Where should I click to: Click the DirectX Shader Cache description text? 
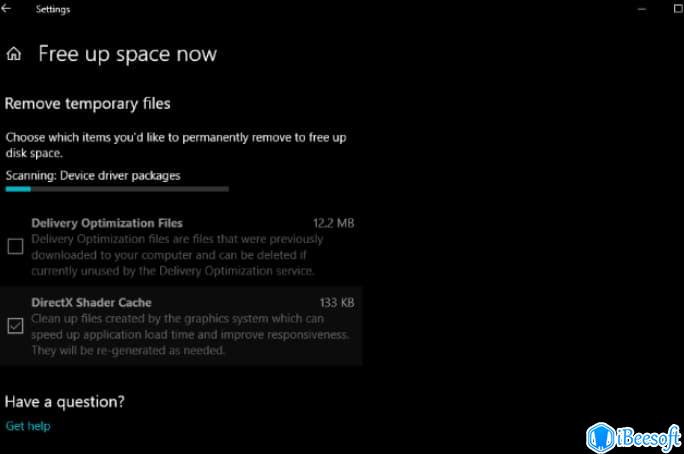click(x=190, y=335)
